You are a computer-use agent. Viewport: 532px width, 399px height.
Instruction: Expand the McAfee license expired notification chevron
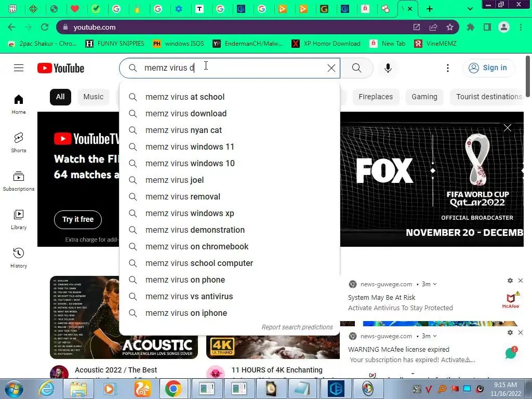435,336
